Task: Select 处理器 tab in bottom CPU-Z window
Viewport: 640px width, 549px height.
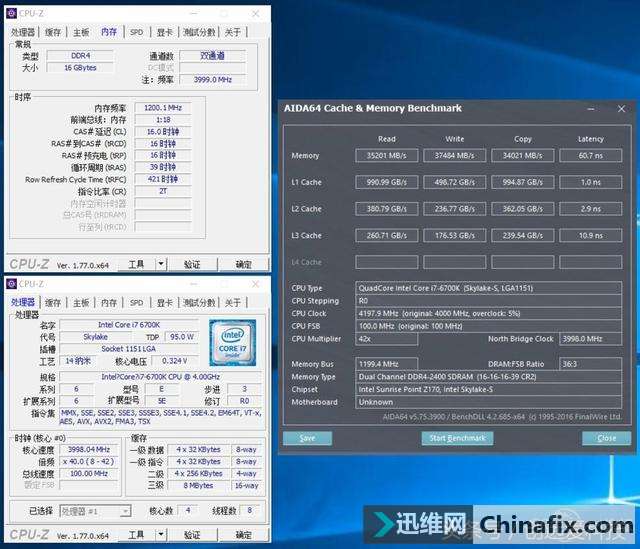Action: [x=23, y=302]
